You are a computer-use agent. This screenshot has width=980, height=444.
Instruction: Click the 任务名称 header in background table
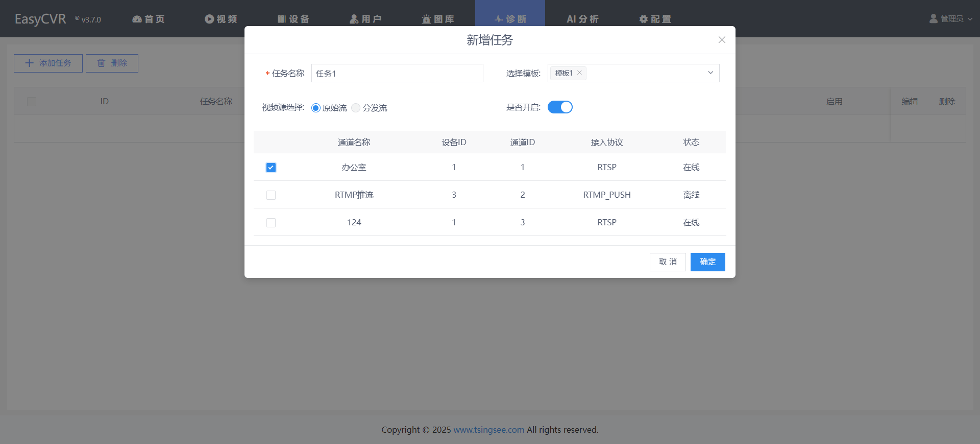pos(216,101)
